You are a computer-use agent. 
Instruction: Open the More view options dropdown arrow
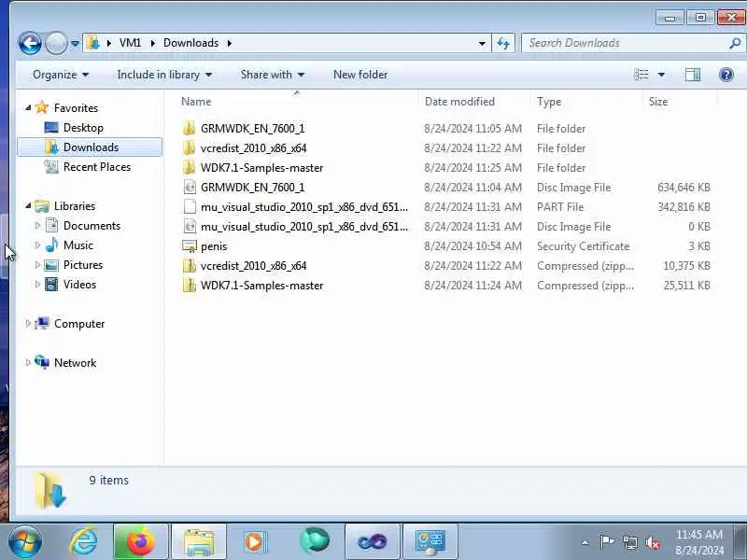[x=661, y=75]
